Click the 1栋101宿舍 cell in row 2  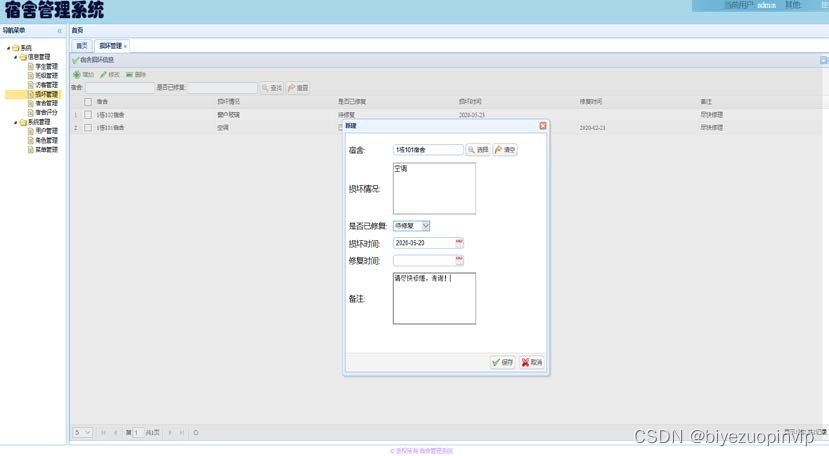(110, 127)
